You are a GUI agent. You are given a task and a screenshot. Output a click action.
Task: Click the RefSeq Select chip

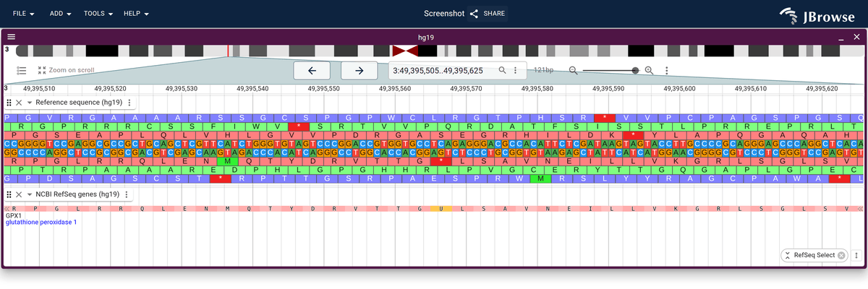pyautogui.click(x=814, y=255)
